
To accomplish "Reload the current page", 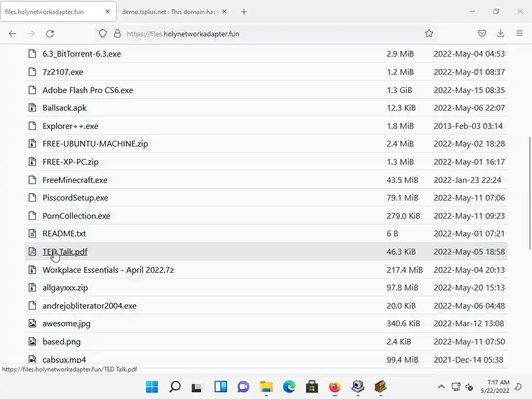I will click(50, 34).
